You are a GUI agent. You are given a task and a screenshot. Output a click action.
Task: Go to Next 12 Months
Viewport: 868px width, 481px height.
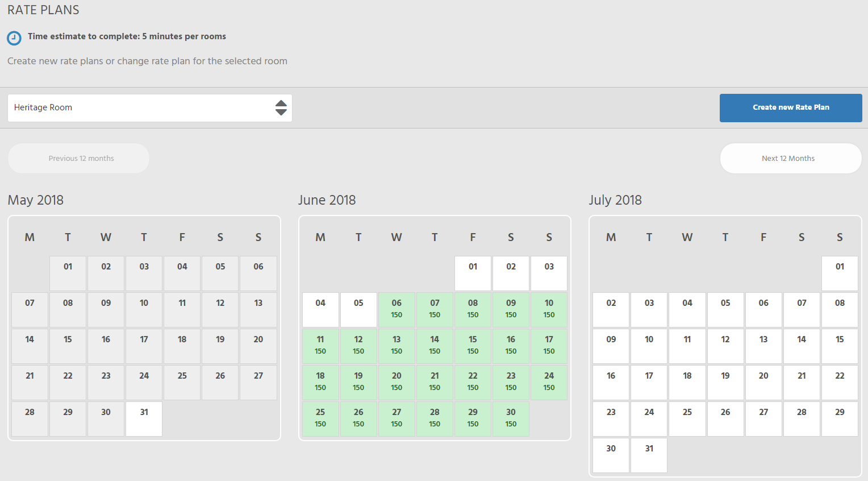[791, 159]
